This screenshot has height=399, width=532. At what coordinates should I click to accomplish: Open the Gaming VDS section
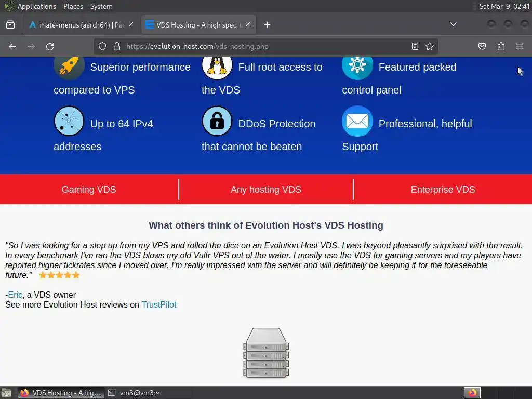(x=89, y=189)
